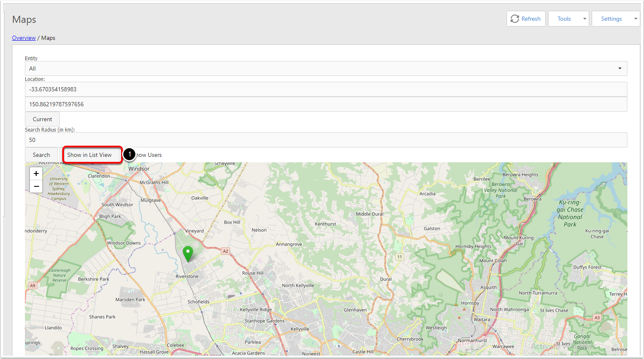Click the Cherrybrook map label
The height and width of the screenshot is (359, 644).
click(x=410, y=339)
